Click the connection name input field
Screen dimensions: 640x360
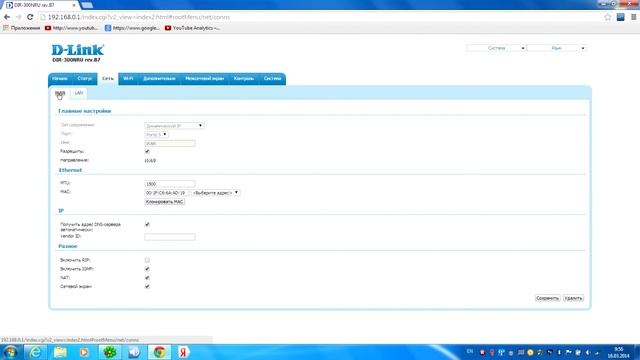tap(170, 143)
